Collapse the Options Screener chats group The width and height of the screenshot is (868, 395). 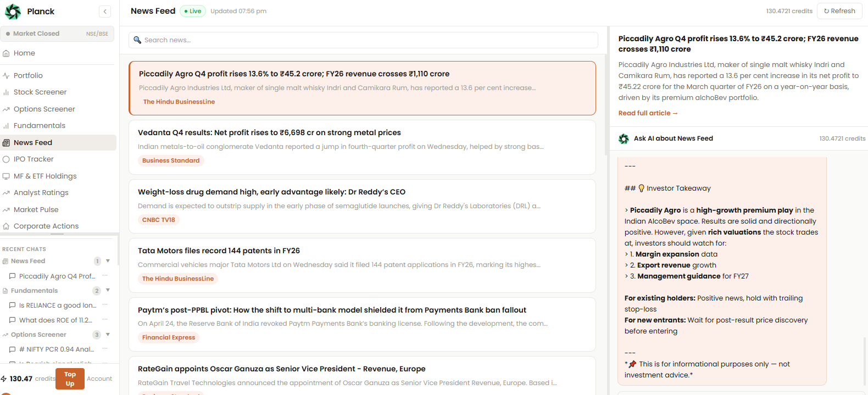point(108,335)
